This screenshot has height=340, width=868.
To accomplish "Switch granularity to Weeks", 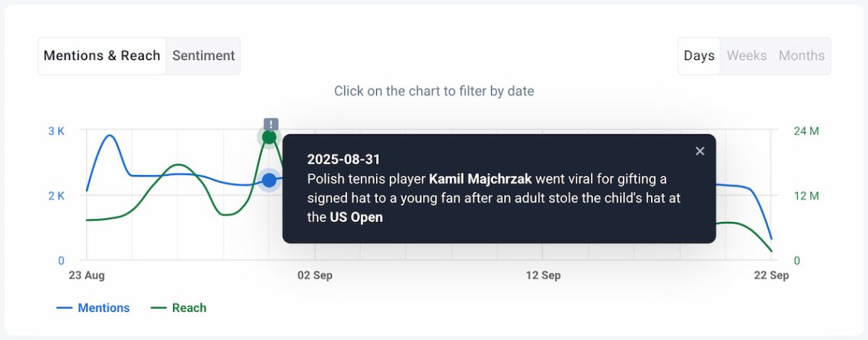I will point(746,56).
